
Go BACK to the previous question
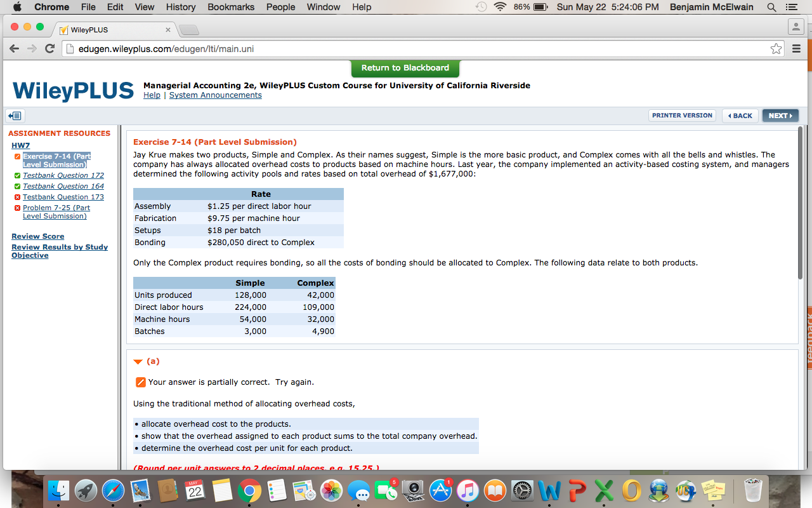[x=740, y=116]
